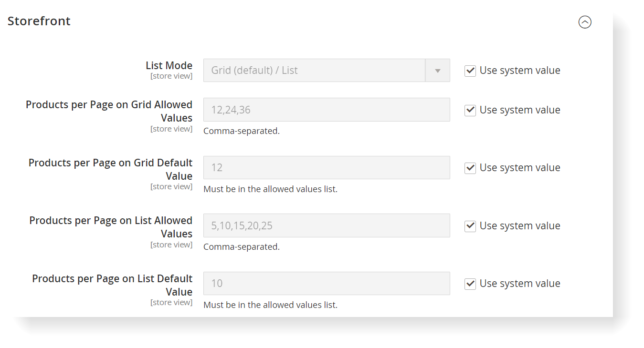Click "Use system value" text beside Grid Allowed Values

click(x=519, y=110)
